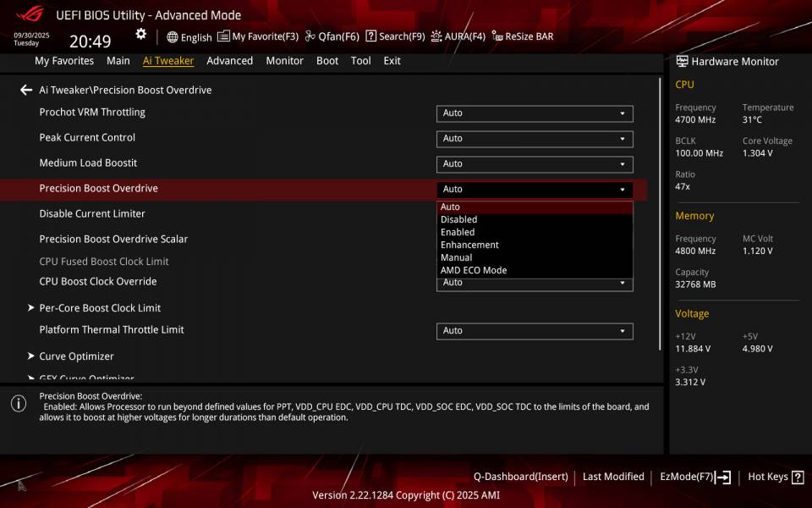Switch to the Monitor tab
812x508 pixels.
(x=284, y=60)
